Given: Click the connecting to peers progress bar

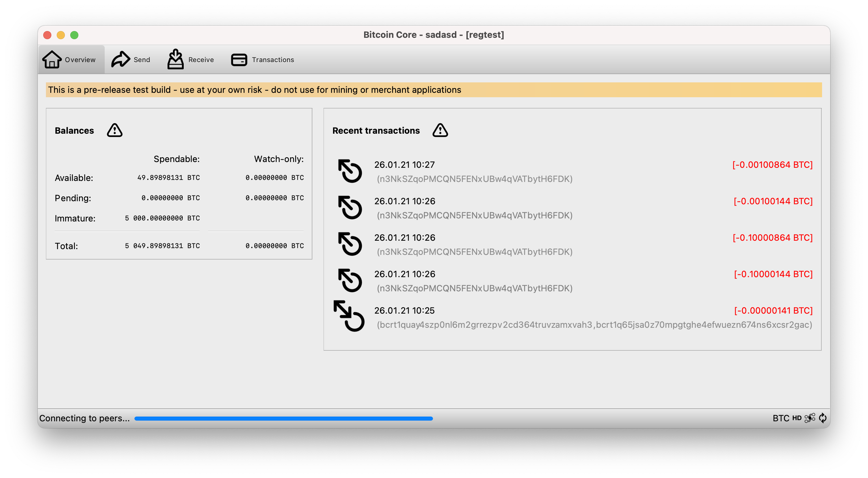Looking at the screenshot, I should click(x=284, y=418).
